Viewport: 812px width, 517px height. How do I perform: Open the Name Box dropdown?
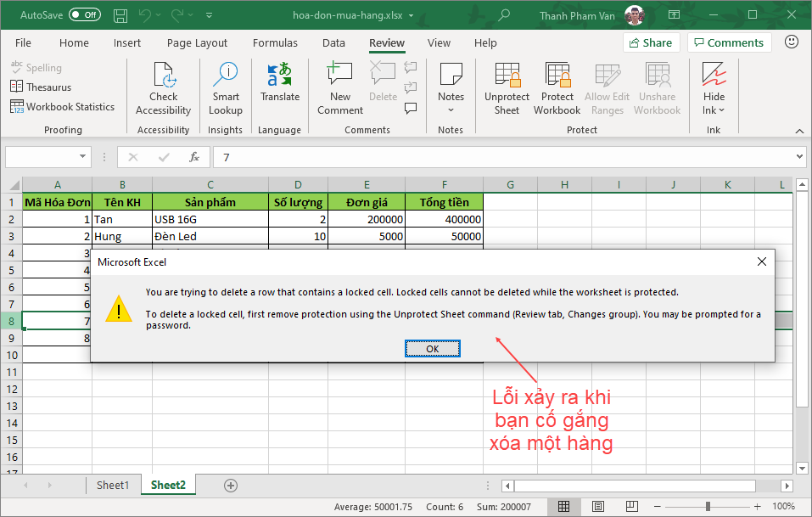pyautogui.click(x=82, y=156)
